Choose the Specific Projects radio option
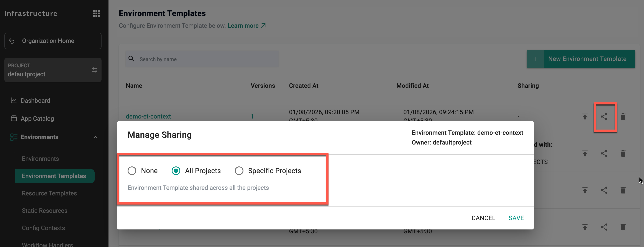 click(239, 171)
